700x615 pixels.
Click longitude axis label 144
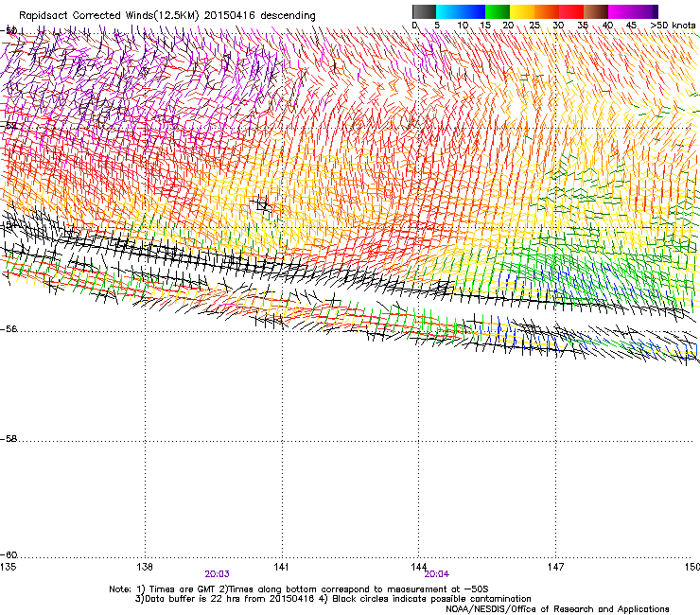coord(419,567)
